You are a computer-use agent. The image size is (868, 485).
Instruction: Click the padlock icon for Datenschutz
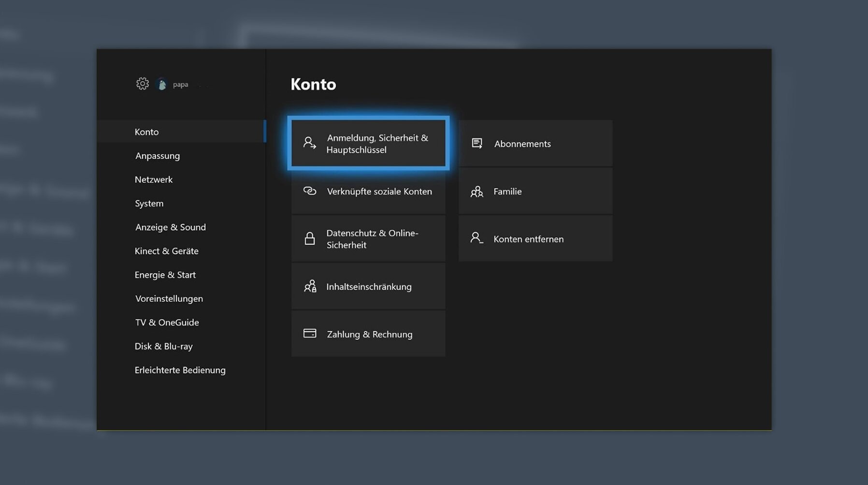(x=310, y=238)
